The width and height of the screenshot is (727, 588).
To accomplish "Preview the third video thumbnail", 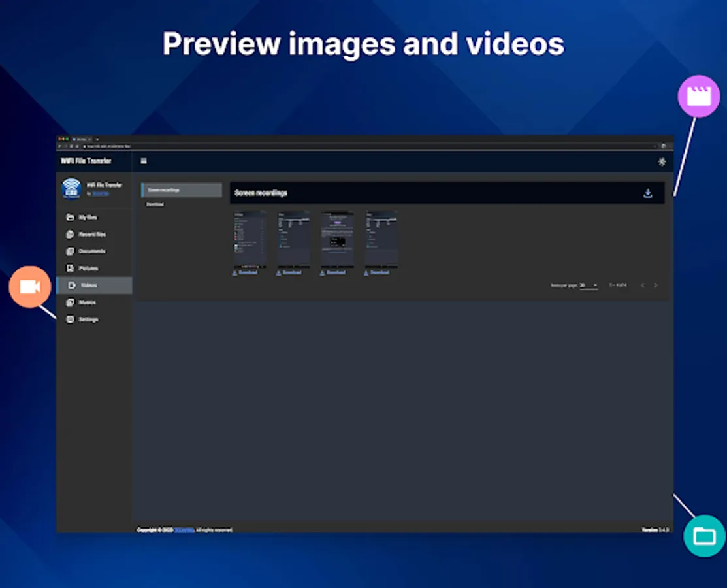I will click(x=337, y=238).
